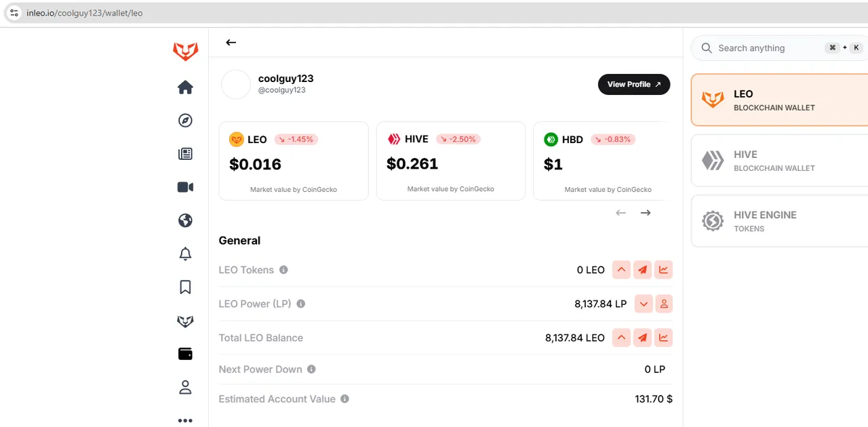Click the $0.261 HIVE price
This screenshot has width=868, height=427.
tap(412, 163)
